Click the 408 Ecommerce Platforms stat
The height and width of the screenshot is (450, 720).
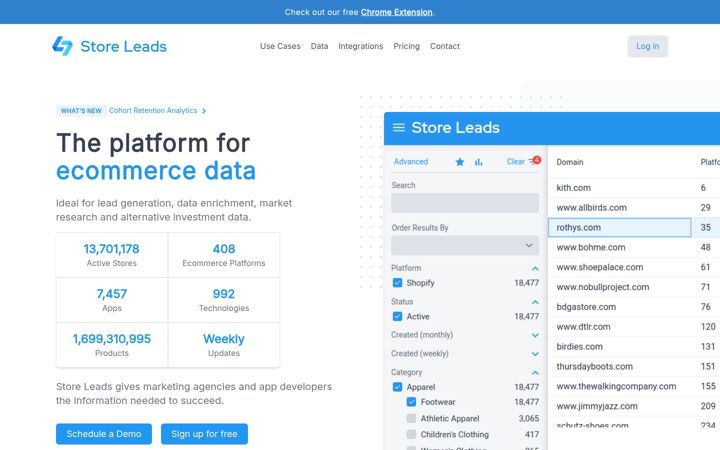(x=224, y=255)
